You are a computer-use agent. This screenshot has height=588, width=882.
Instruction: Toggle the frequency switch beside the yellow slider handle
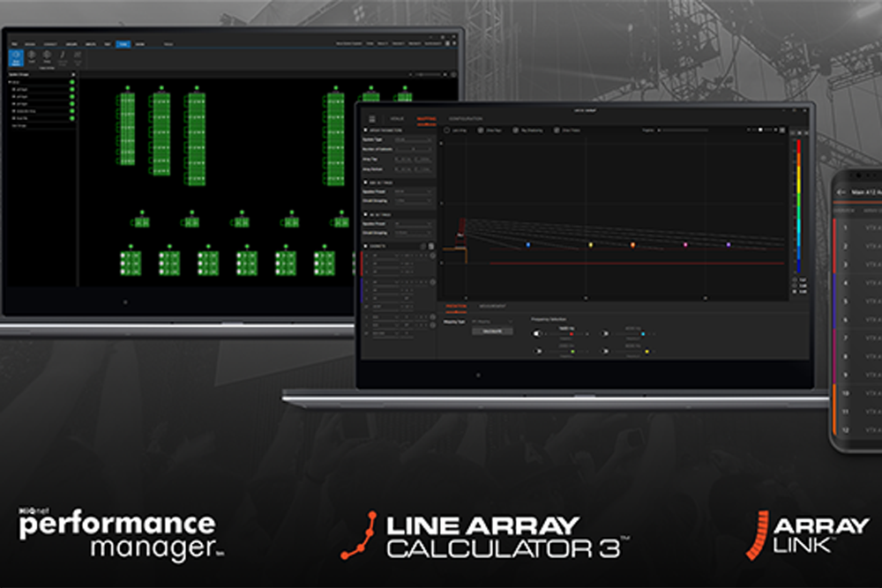(605, 352)
